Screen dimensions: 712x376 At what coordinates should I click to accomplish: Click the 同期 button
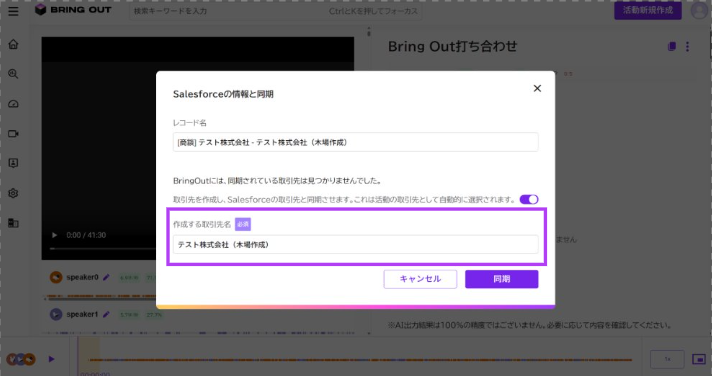tap(502, 279)
